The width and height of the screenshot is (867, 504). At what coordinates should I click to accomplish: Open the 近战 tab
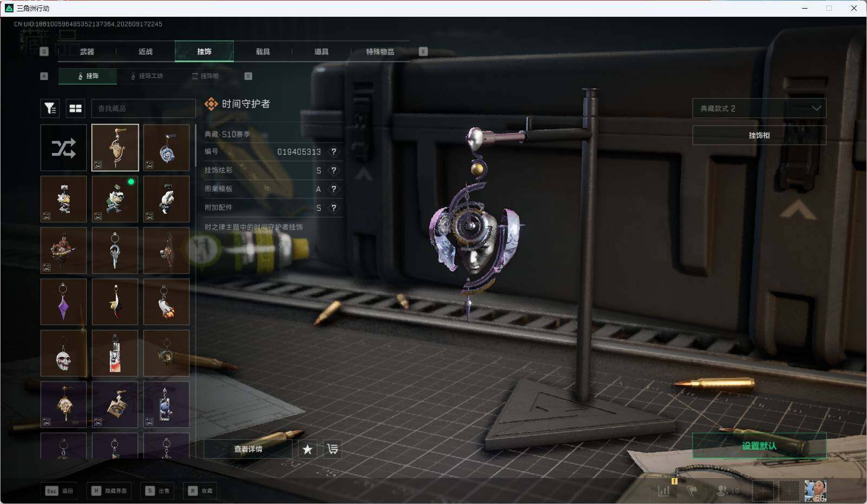pos(146,51)
